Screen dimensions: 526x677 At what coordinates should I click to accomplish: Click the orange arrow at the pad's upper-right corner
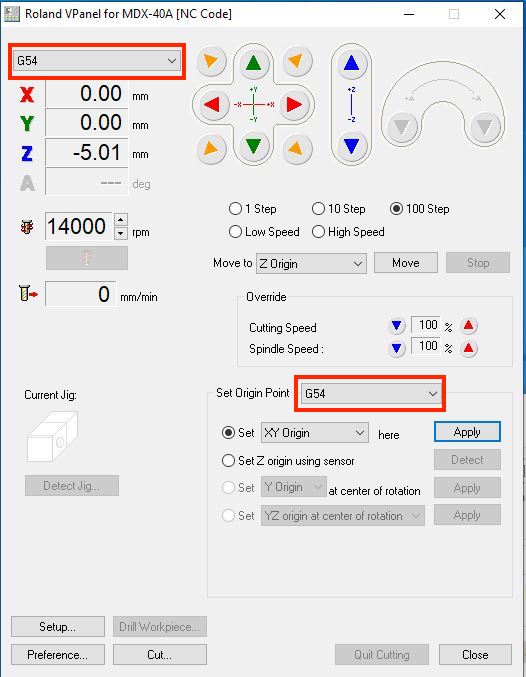coord(296,61)
